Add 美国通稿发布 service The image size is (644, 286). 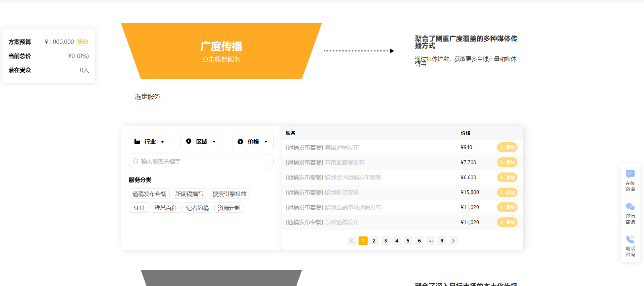coord(507,147)
